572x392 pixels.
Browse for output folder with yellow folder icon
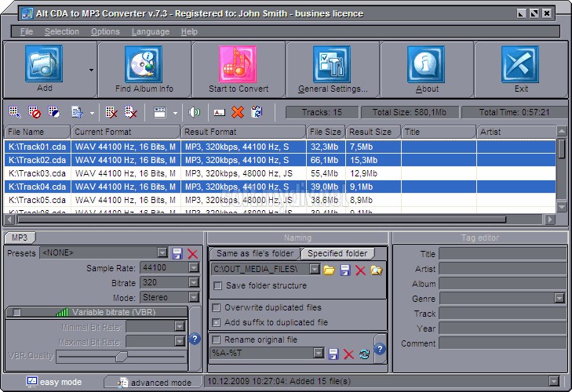(x=329, y=270)
